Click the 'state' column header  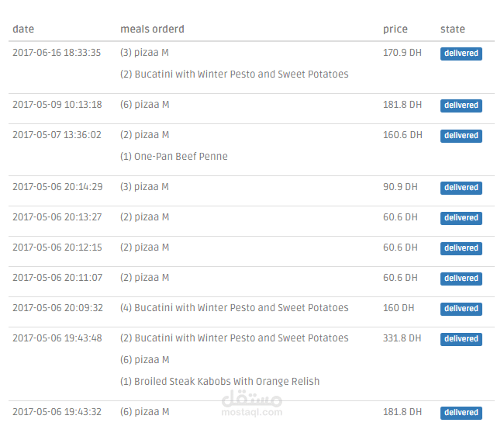(x=453, y=29)
